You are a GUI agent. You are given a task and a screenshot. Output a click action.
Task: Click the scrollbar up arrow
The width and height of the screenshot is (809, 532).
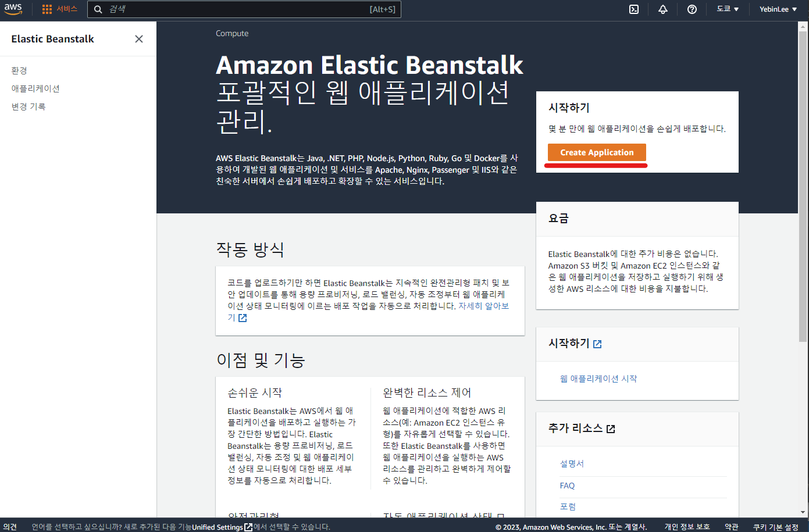point(803,26)
